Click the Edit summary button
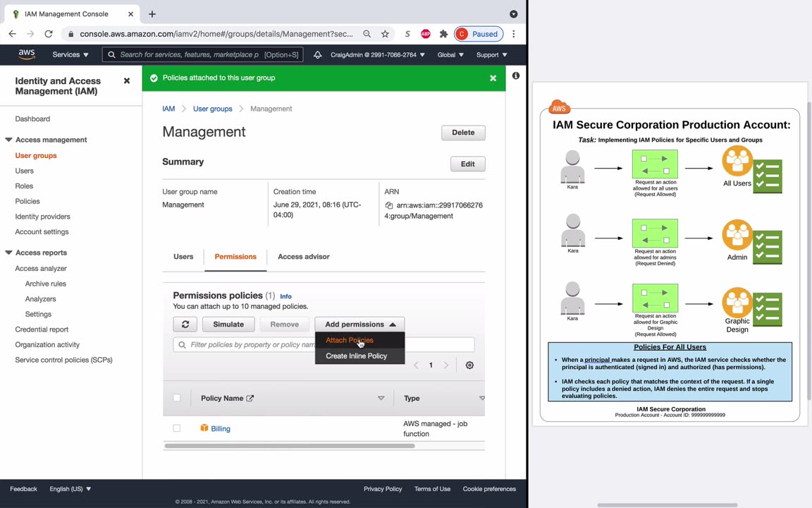Screen dimensions: 812x508 tap(467, 164)
